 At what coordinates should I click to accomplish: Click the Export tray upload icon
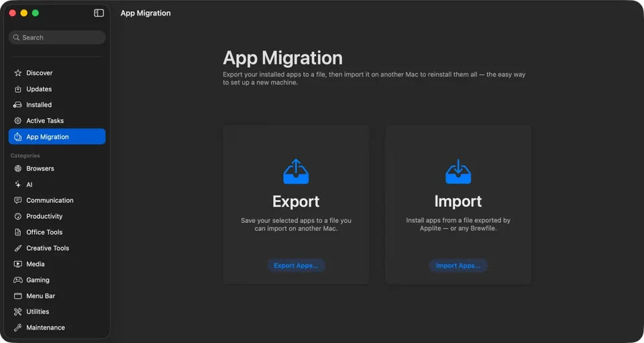[x=296, y=171]
